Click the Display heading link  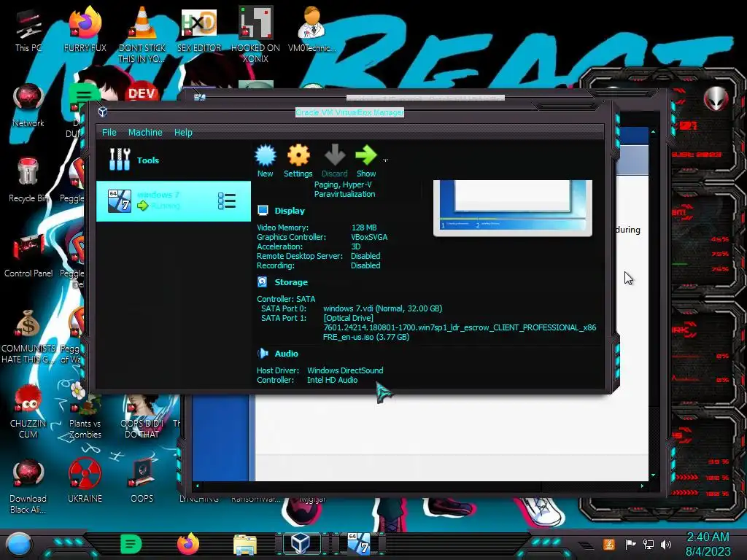pyautogui.click(x=290, y=211)
